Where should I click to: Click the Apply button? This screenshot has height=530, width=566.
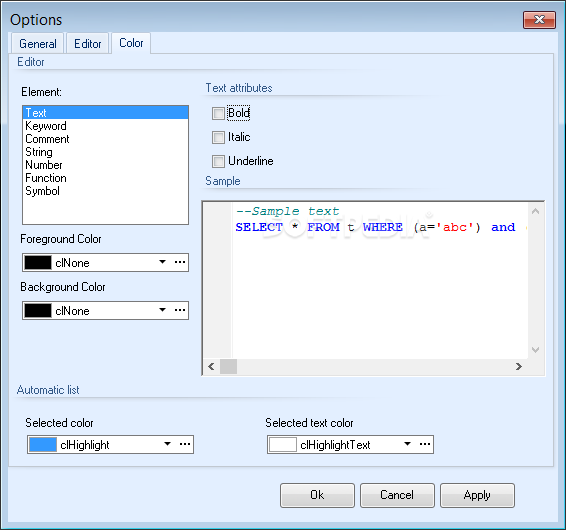477,495
